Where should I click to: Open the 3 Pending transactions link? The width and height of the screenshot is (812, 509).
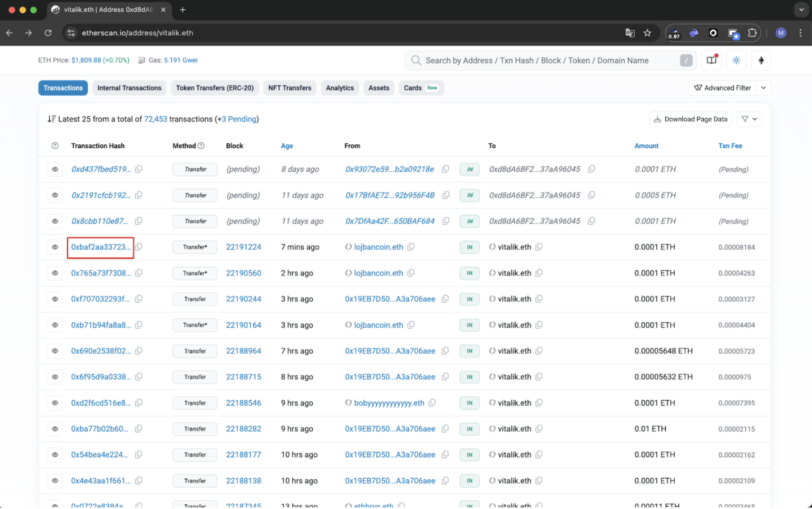coord(239,119)
